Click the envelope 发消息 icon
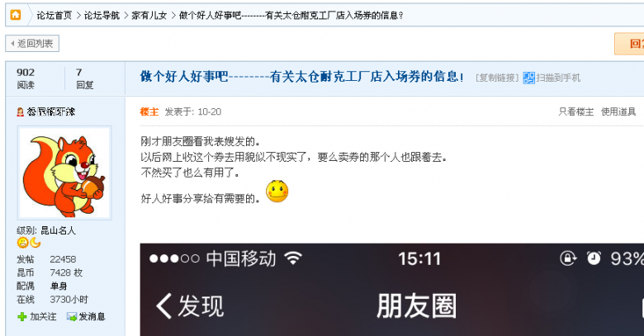 click(72, 317)
